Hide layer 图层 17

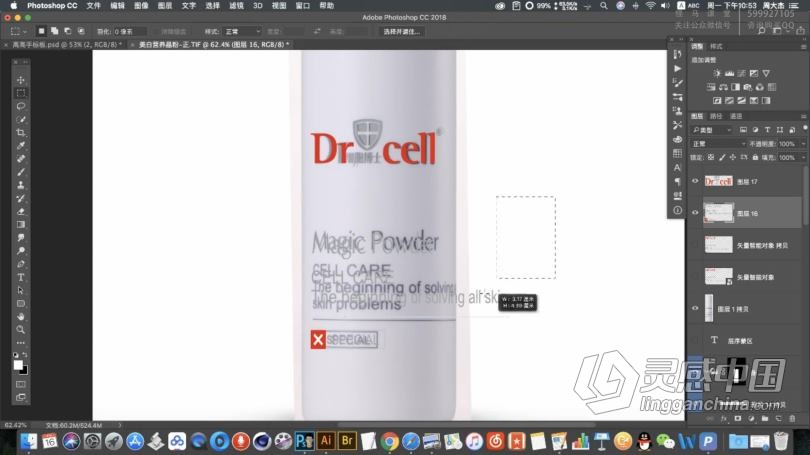695,181
